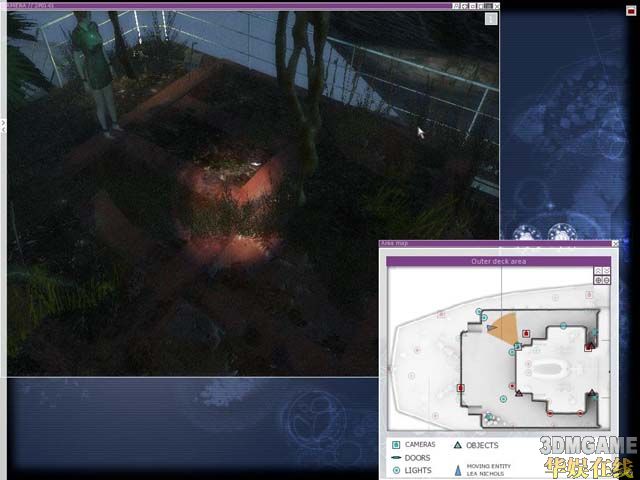This screenshot has height=480, width=640.
Task: Click the objects legend triangle icon
Action: point(458,445)
